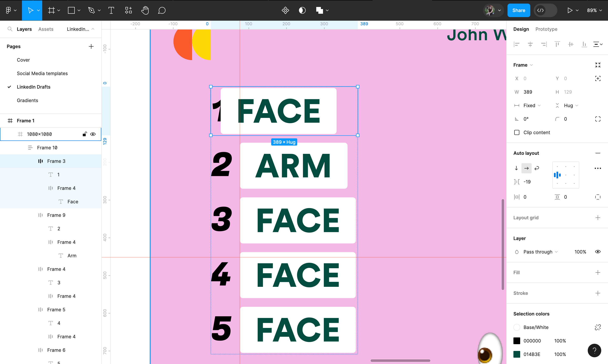
Task: Click the Auto Layout horizontal direction icon
Action: point(527,168)
